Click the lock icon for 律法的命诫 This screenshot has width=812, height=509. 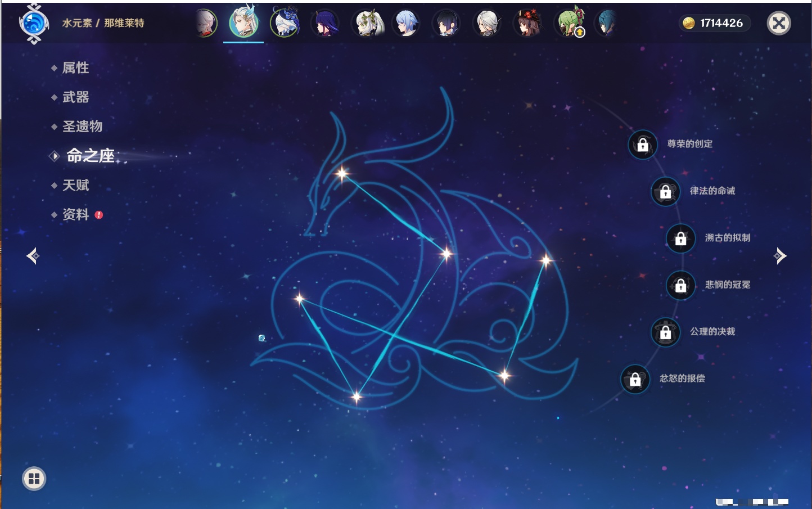(x=666, y=192)
